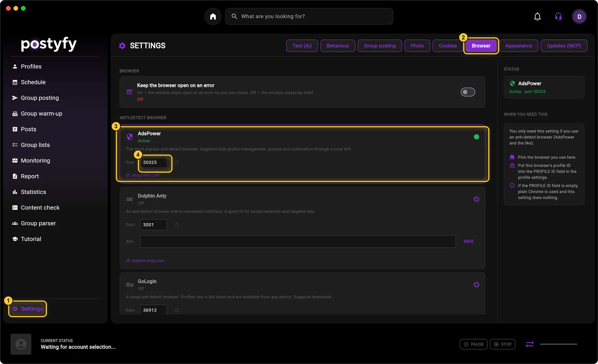Click the progress slider in status bar

tap(559, 344)
